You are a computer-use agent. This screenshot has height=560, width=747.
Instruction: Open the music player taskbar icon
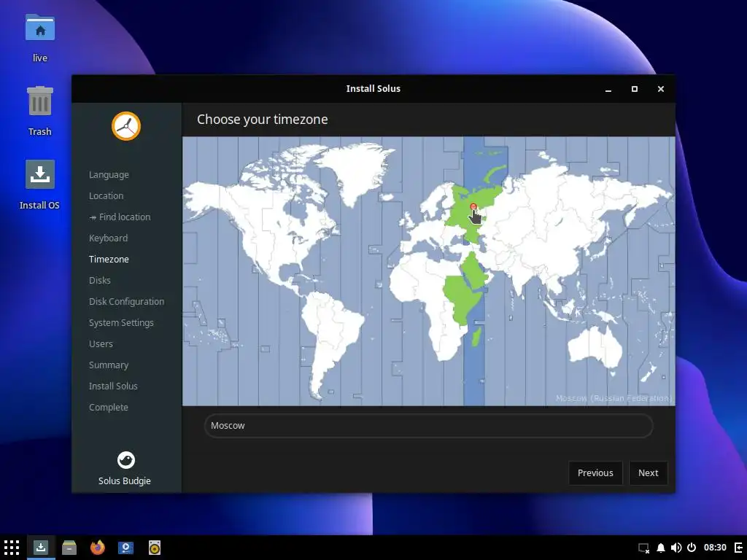click(155, 548)
